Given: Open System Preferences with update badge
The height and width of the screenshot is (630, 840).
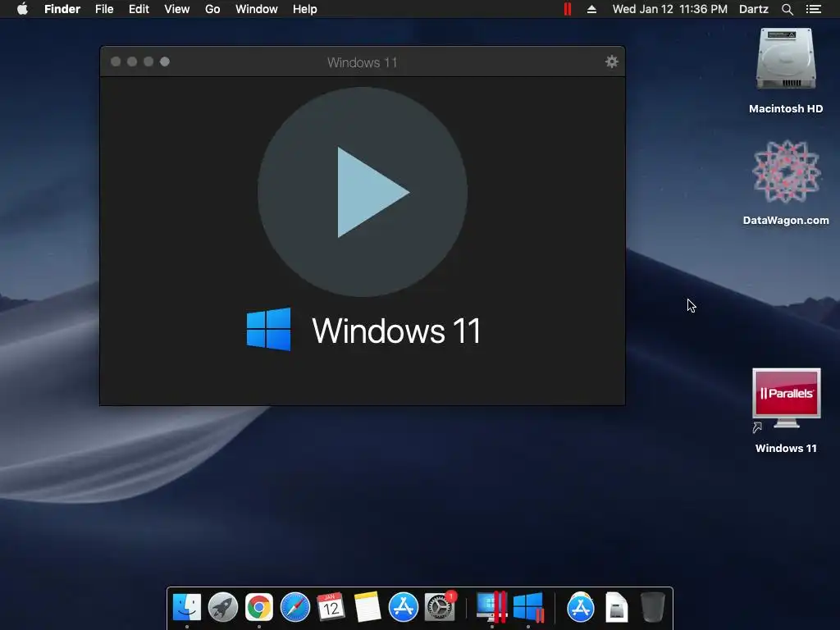Looking at the screenshot, I should (440, 606).
